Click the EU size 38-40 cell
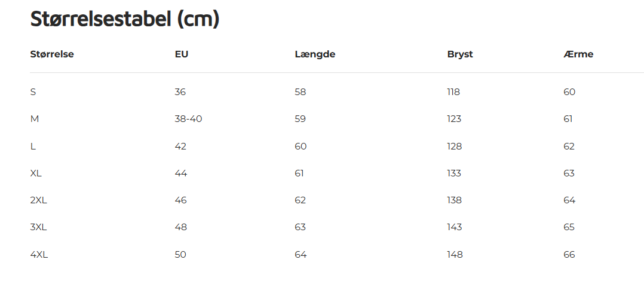The height and width of the screenshot is (284, 644). coord(188,119)
